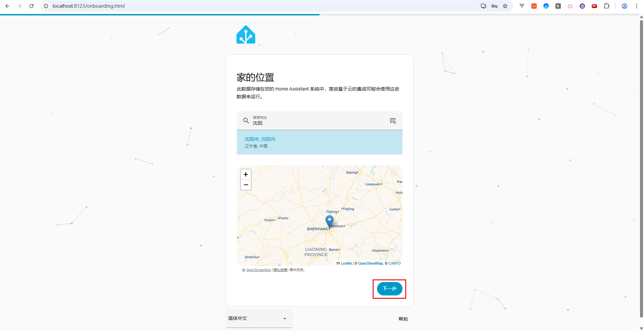
Task: Open the Chrome extensions puzzle icon
Action: (606, 6)
